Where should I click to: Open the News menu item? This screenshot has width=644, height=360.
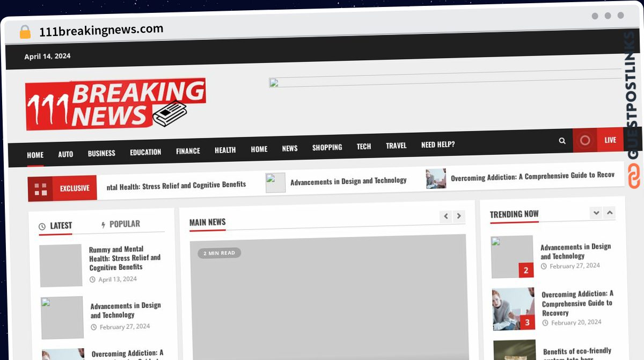click(x=290, y=148)
